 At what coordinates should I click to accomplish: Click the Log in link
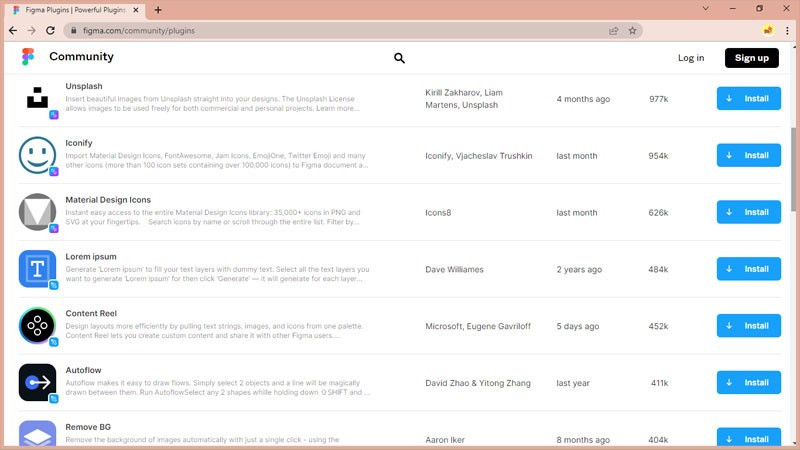[691, 58]
